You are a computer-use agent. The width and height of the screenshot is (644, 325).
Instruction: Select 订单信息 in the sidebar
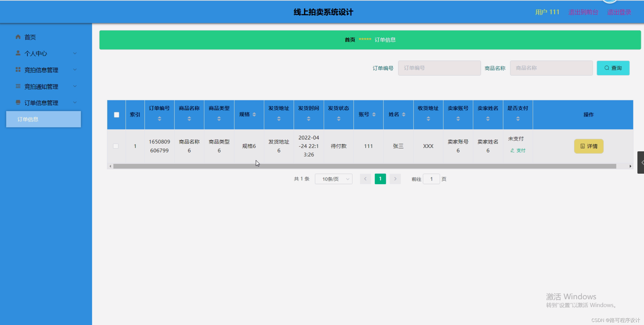click(x=28, y=119)
